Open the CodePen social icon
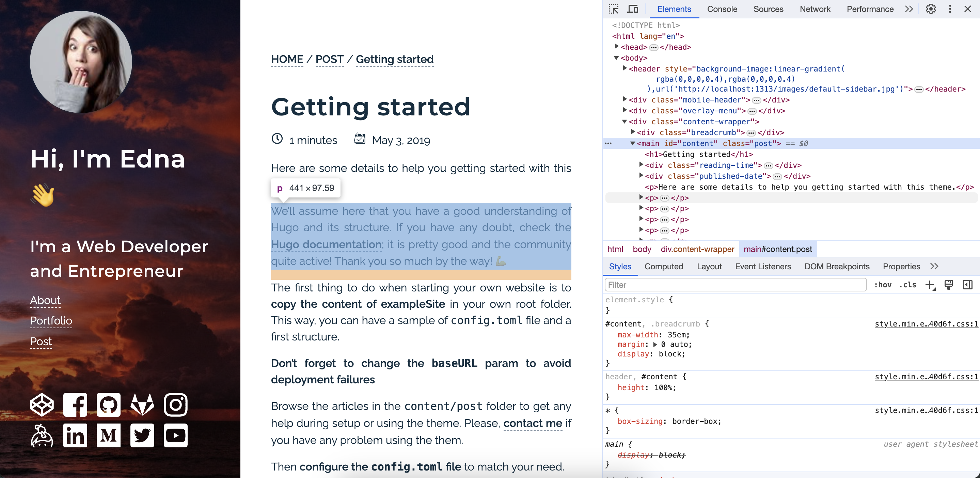This screenshot has height=478, width=980. [x=42, y=404]
